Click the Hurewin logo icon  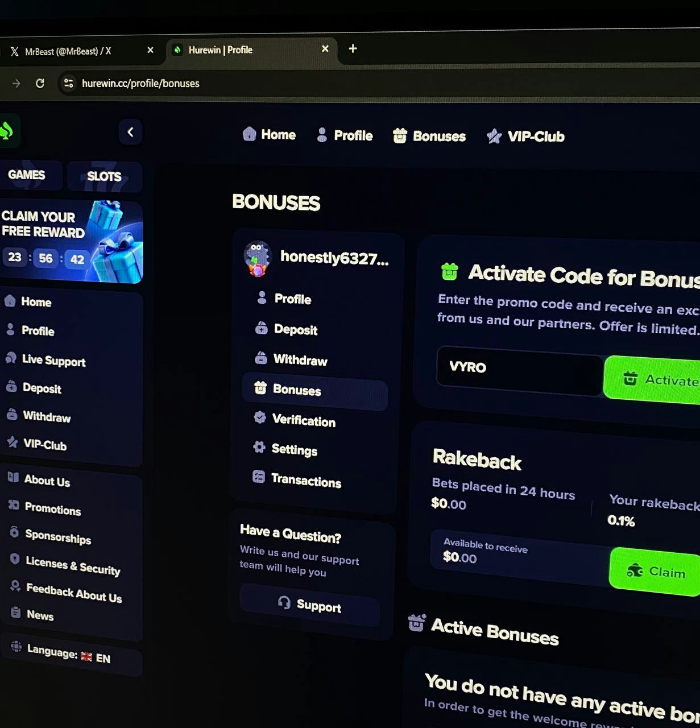(x=7, y=131)
